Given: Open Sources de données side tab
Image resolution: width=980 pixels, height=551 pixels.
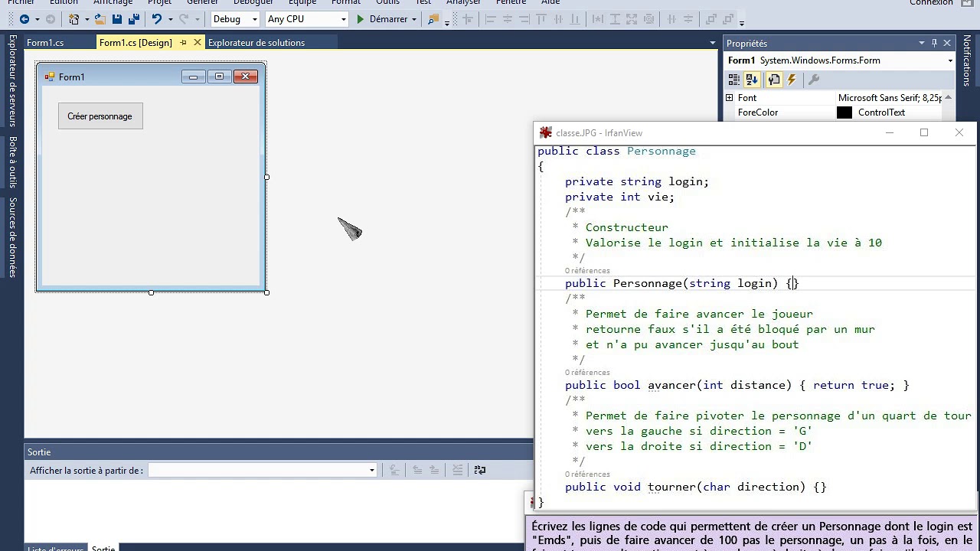Looking at the screenshot, I should [13, 237].
